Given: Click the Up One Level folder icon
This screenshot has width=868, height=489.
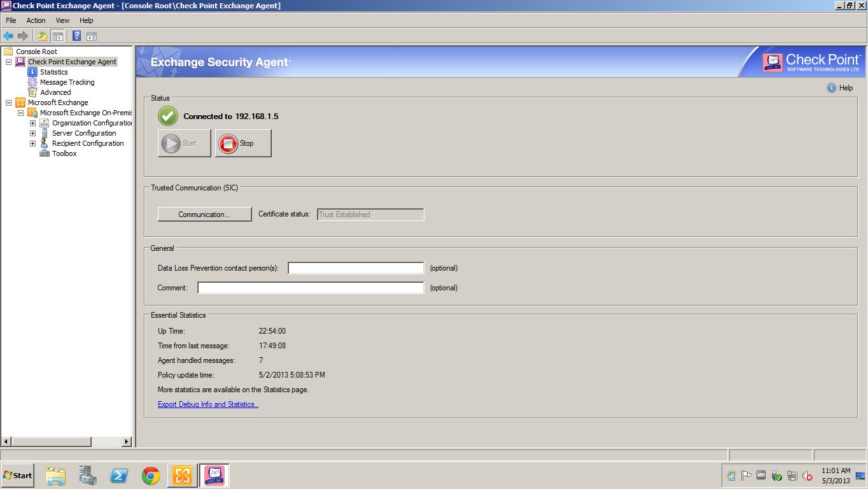Looking at the screenshot, I should coord(43,36).
